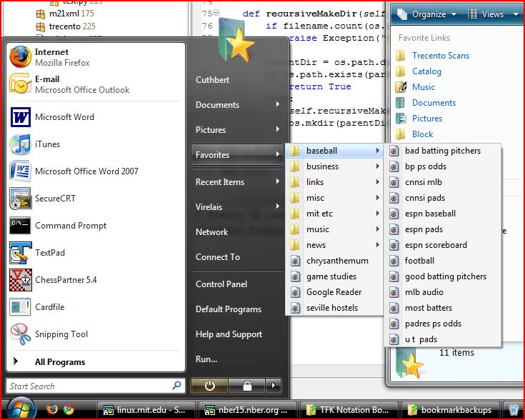Open Snipping Tool icon
The image size is (525, 420).
[21, 334]
